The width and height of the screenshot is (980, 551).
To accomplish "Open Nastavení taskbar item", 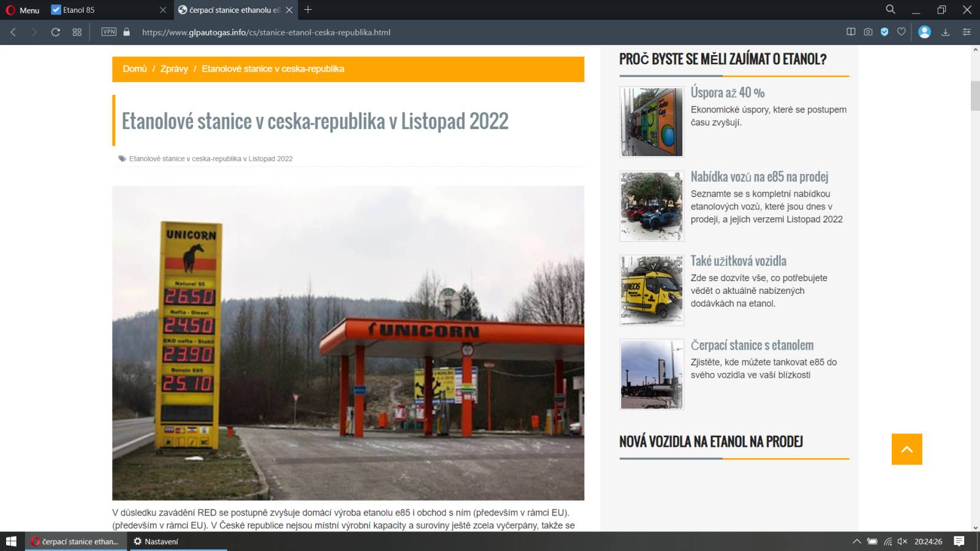I will 178,541.
